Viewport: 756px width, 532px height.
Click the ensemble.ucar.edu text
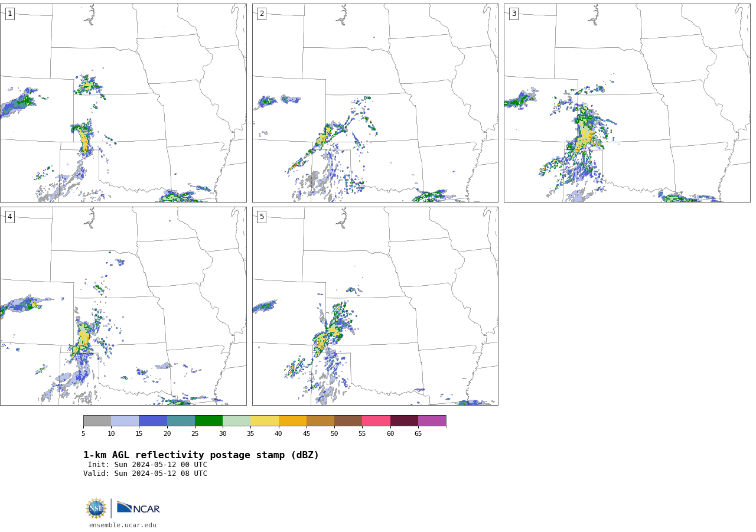(x=123, y=525)
